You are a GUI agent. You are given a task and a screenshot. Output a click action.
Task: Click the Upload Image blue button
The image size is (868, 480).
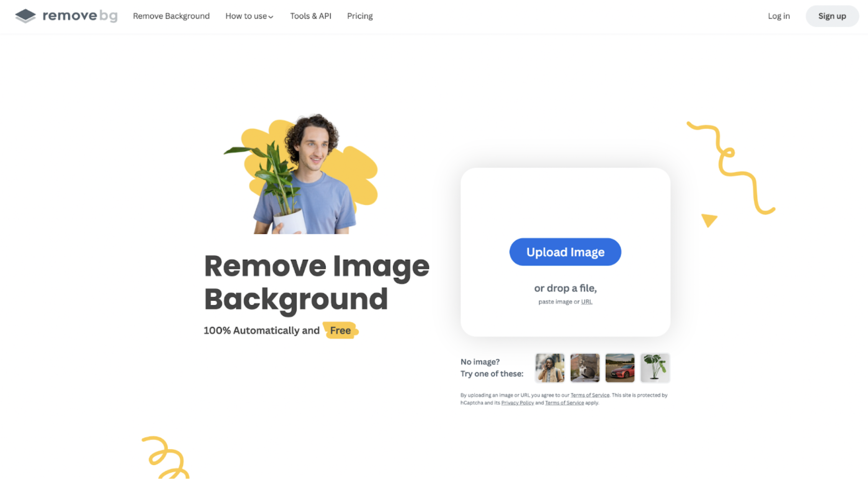pyautogui.click(x=565, y=252)
